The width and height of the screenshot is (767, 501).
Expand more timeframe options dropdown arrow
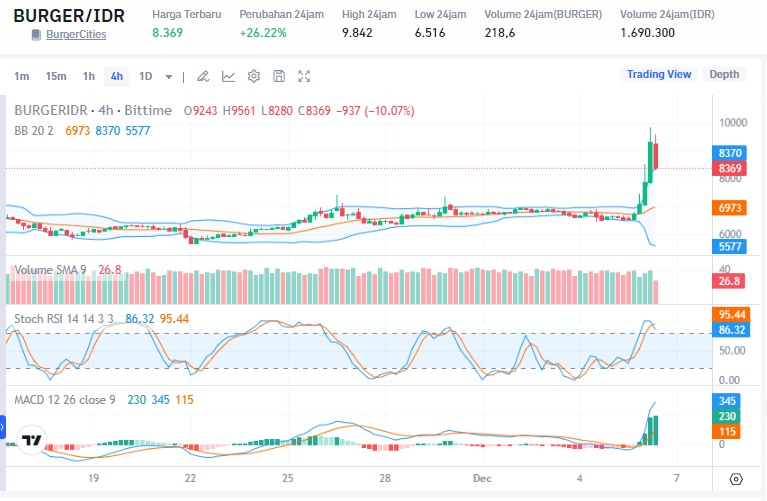169,77
